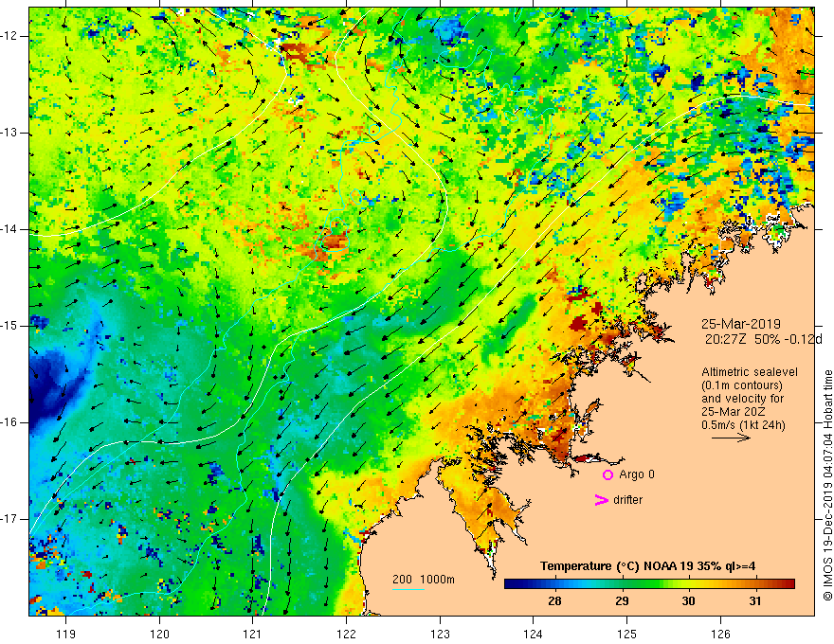This screenshot has width=834, height=644.
Task: Click the longitude label '125'
Action: [x=627, y=634]
